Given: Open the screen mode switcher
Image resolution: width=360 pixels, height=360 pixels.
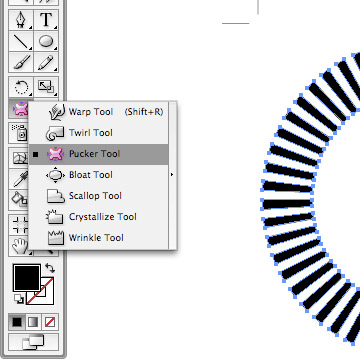Looking at the screenshot, I should coord(33,342).
